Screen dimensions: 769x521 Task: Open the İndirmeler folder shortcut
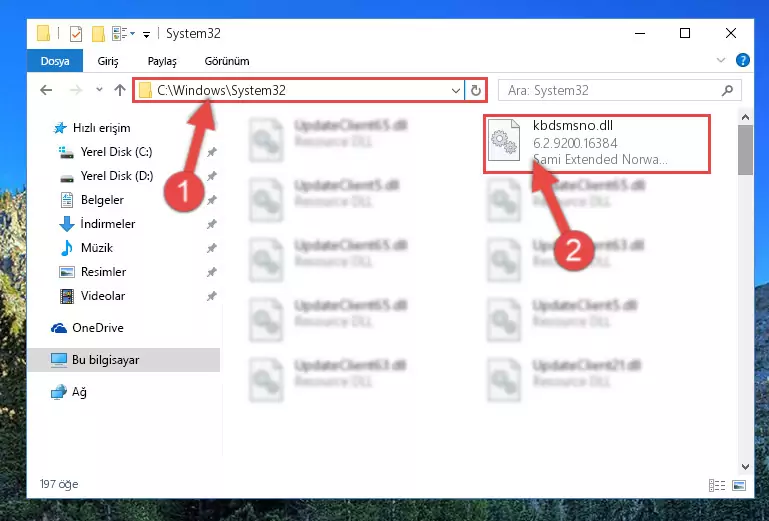pyautogui.click(x=97, y=224)
